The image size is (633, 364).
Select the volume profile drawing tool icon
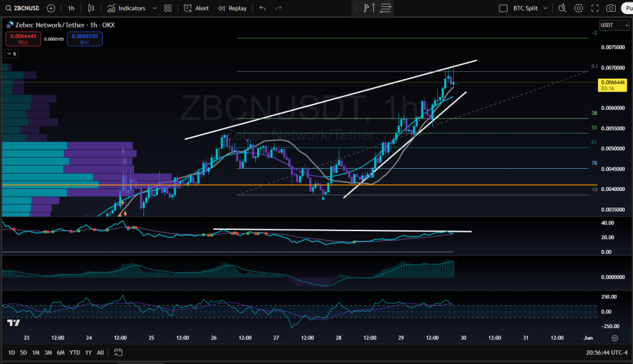pyautogui.click(x=369, y=8)
